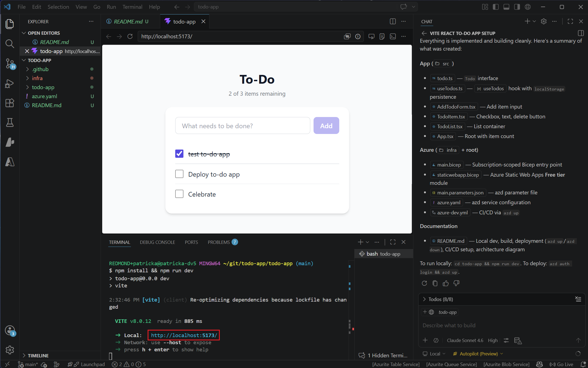The image size is (588, 368).
Task: Split the editor to the right
Action: point(393,21)
